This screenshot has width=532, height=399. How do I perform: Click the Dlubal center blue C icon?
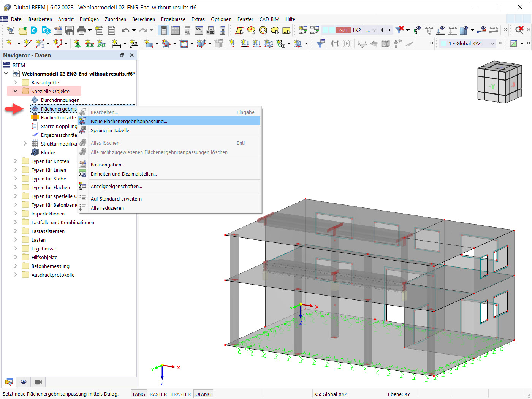(34, 30)
